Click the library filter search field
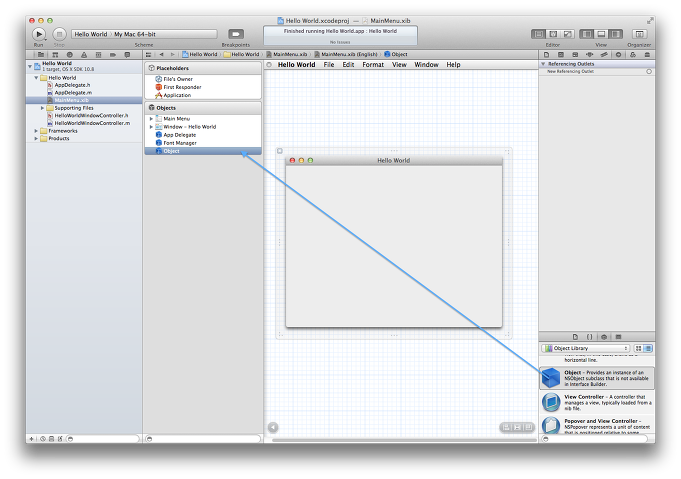The width and height of the screenshot is (681, 479). pos(597,439)
